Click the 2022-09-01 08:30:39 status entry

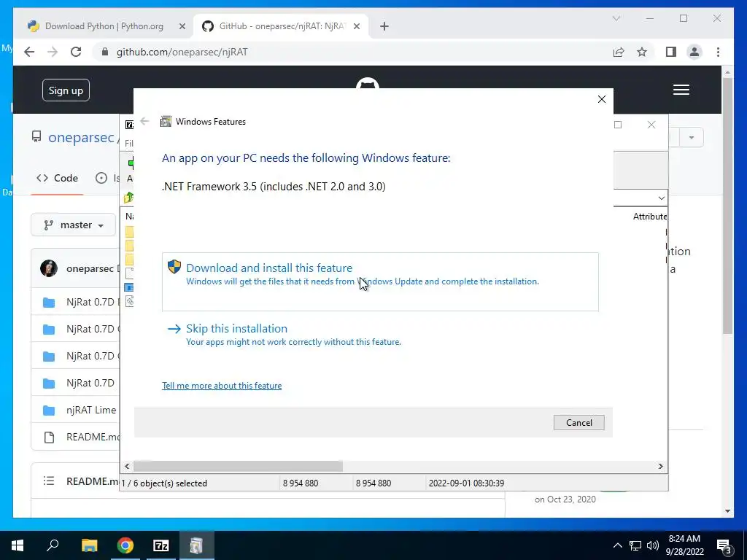(466, 483)
